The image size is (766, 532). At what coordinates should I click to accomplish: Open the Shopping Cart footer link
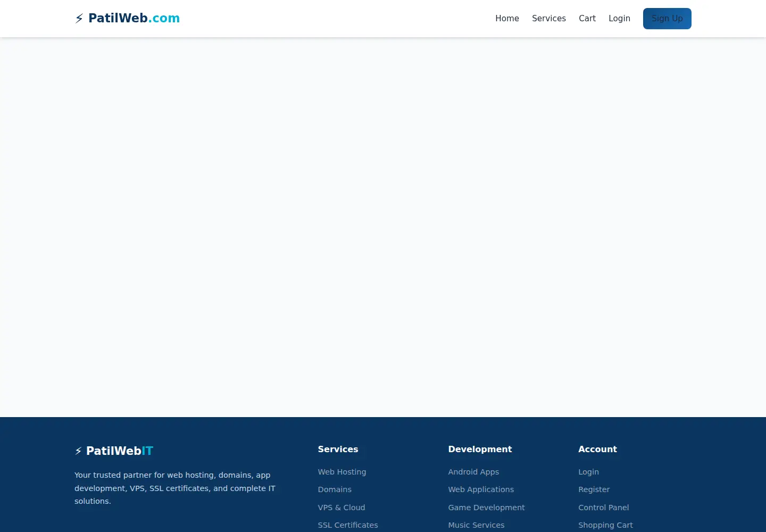tap(605, 525)
